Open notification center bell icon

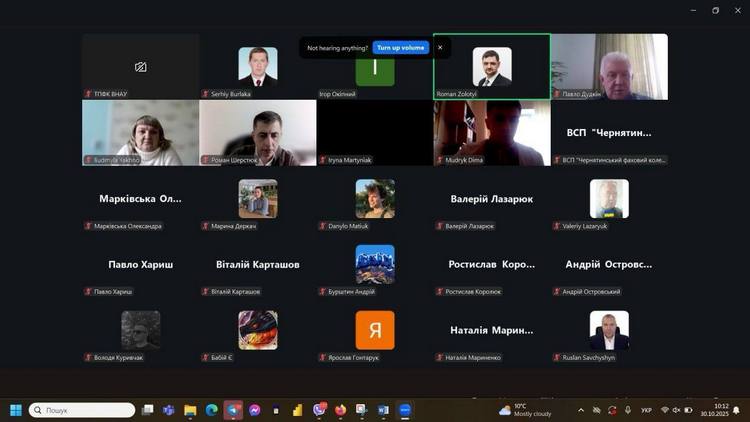click(736, 410)
